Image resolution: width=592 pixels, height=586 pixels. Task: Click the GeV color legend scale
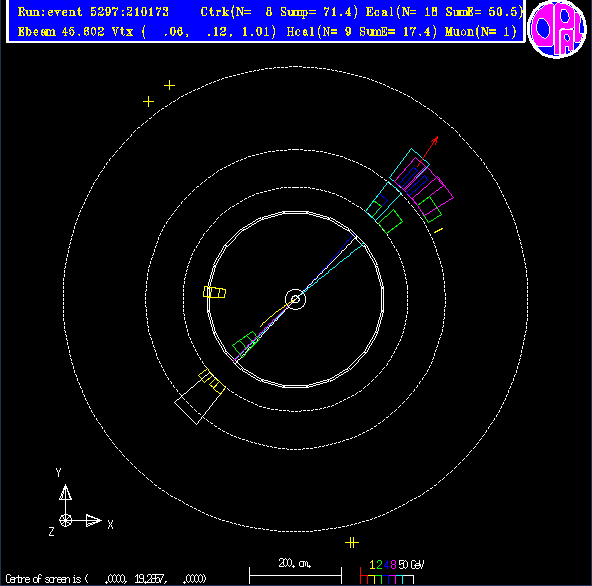pyautogui.click(x=392, y=571)
